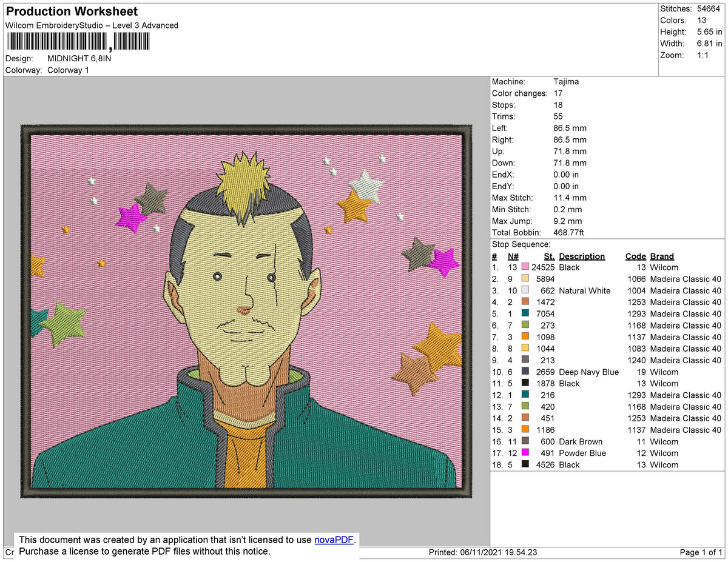The height and width of the screenshot is (562, 728).
Task: Pick the swatch in the 1472 stitch row
Action: point(525,302)
